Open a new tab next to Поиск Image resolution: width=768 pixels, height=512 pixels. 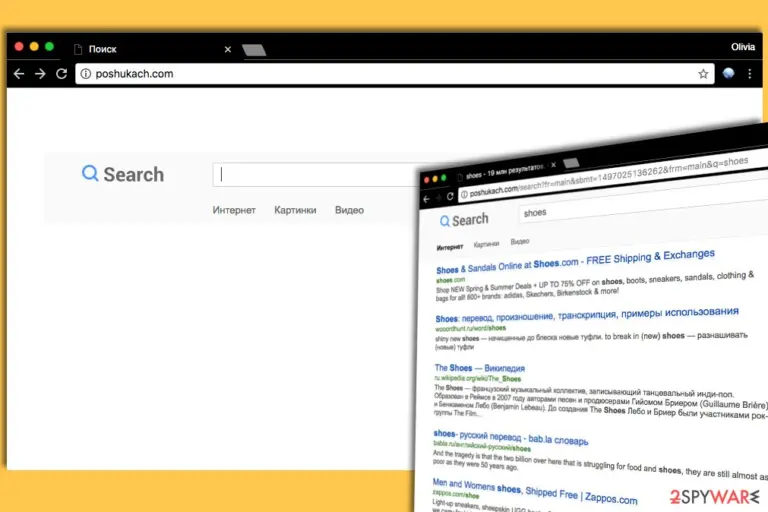coord(254,50)
